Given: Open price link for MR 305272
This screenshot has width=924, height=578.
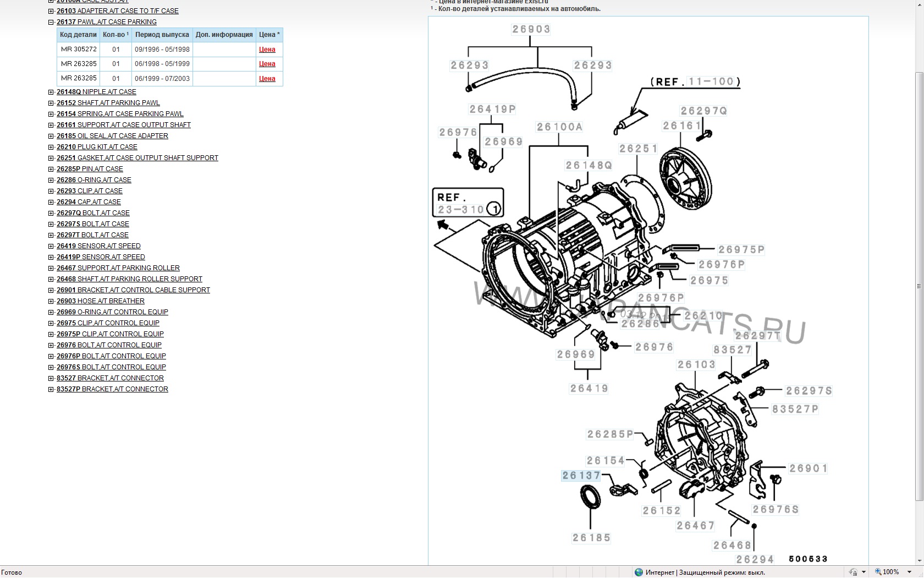Looking at the screenshot, I should [x=267, y=50].
